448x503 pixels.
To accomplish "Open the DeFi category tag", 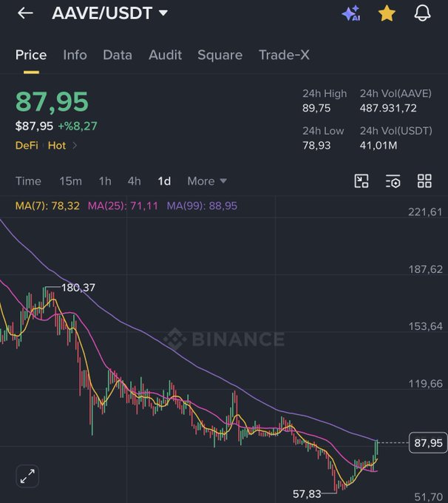I will (27, 145).
